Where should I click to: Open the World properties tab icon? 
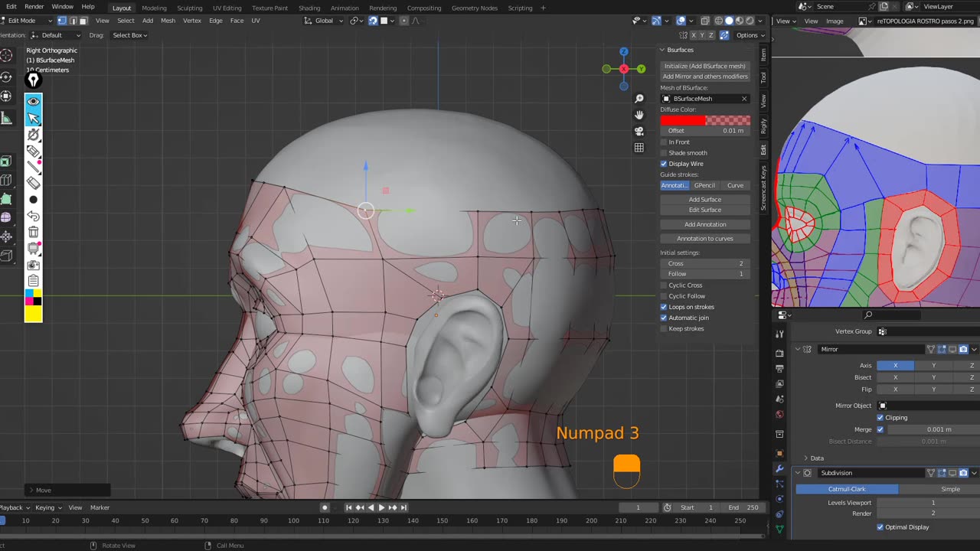coord(779,415)
